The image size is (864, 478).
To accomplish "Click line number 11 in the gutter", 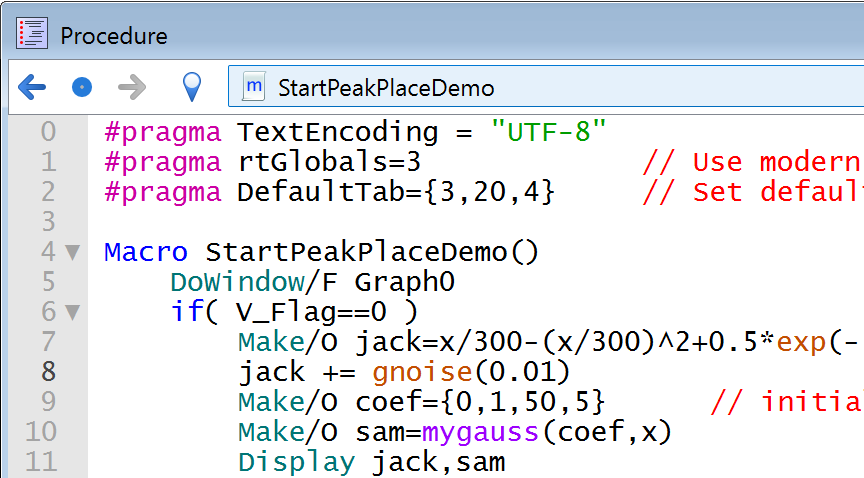I will click(40, 462).
